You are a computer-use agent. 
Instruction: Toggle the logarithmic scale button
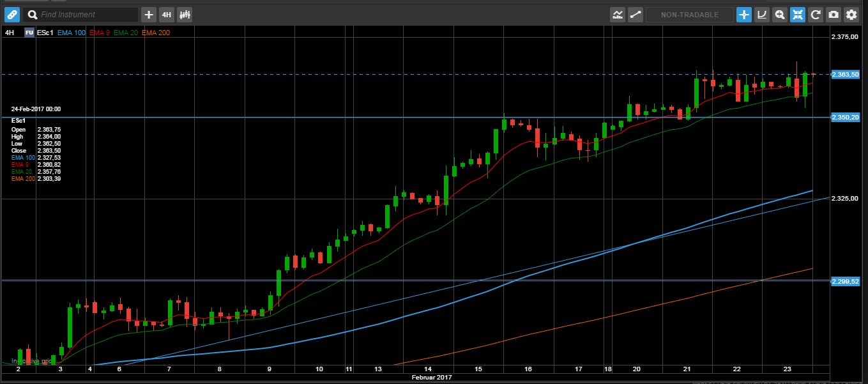coord(762,14)
